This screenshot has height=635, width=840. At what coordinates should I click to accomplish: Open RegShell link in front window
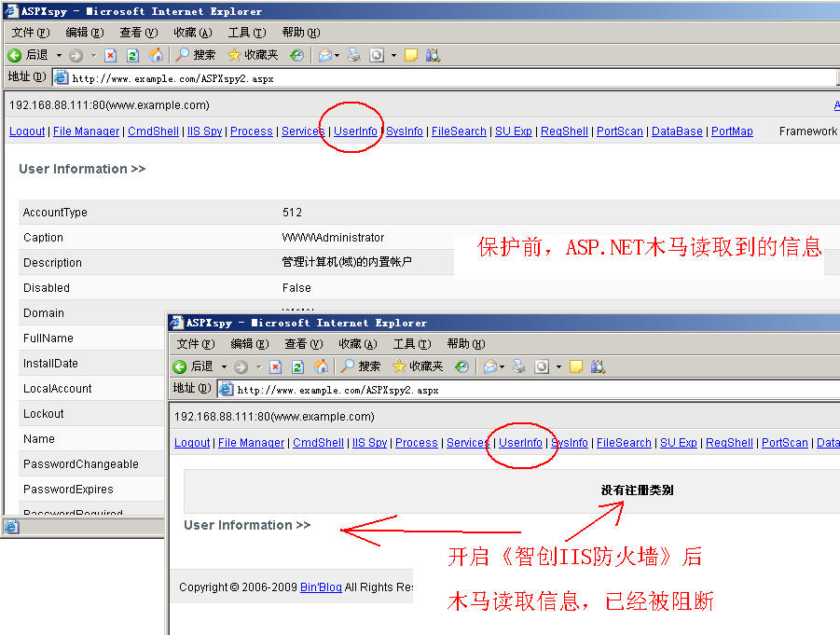point(729,443)
